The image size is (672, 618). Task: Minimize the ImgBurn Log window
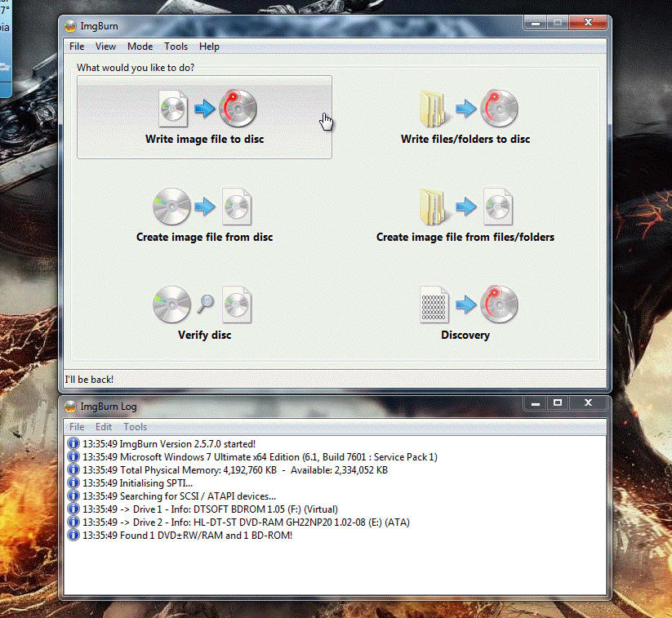(x=536, y=403)
